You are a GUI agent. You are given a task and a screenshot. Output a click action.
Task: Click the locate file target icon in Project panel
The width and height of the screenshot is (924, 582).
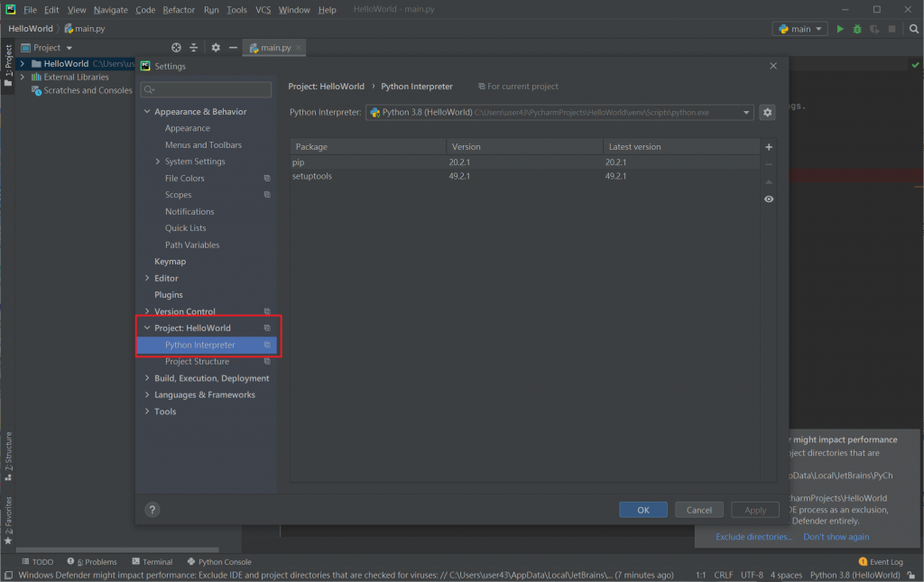[176, 48]
